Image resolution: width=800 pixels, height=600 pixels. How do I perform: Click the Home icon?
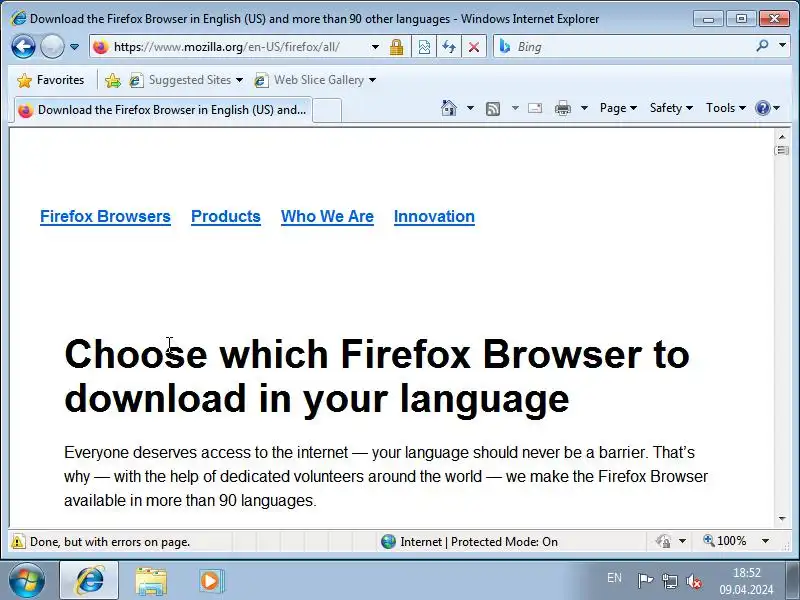point(449,108)
